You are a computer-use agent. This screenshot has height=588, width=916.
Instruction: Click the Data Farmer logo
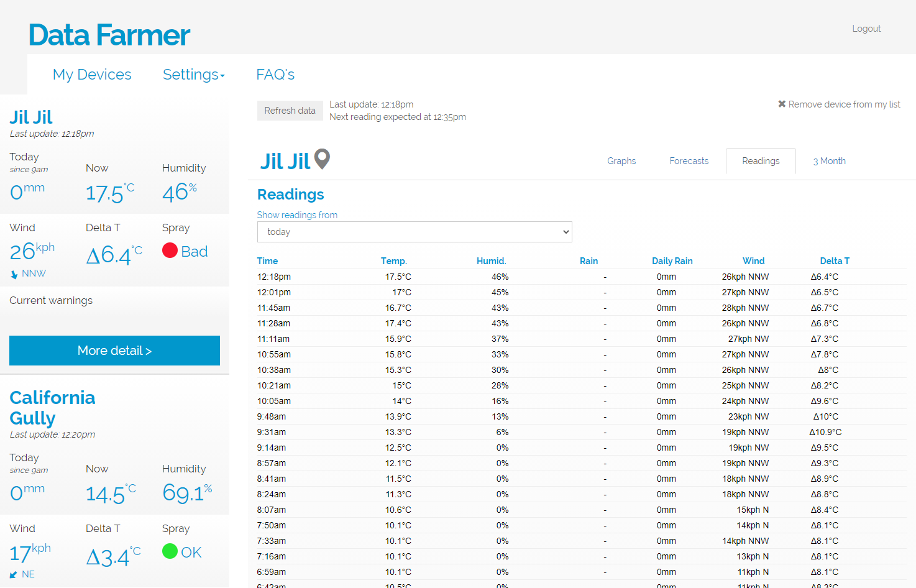tap(109, 35)
